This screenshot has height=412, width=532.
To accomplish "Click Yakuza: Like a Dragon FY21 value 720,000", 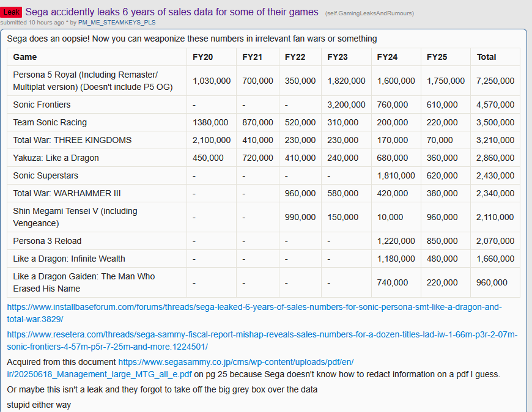I will pyautogui.click(x=257, y=158).
